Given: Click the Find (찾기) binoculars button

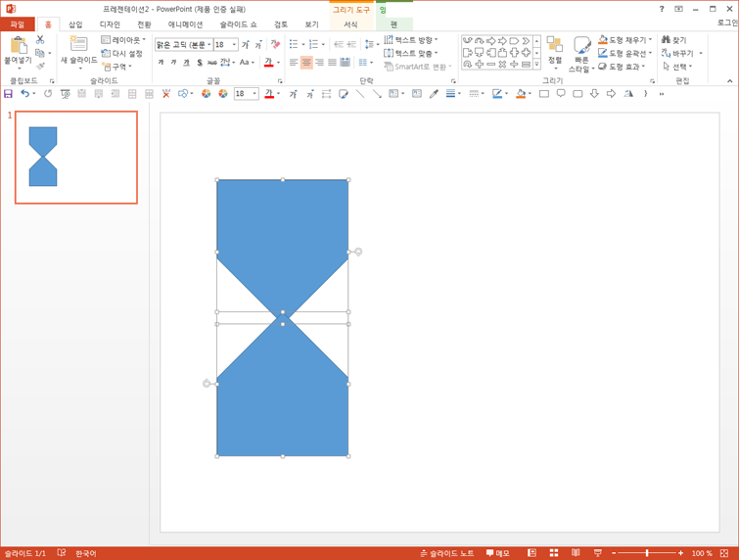Looking at the screenshot, I should 674,40.
